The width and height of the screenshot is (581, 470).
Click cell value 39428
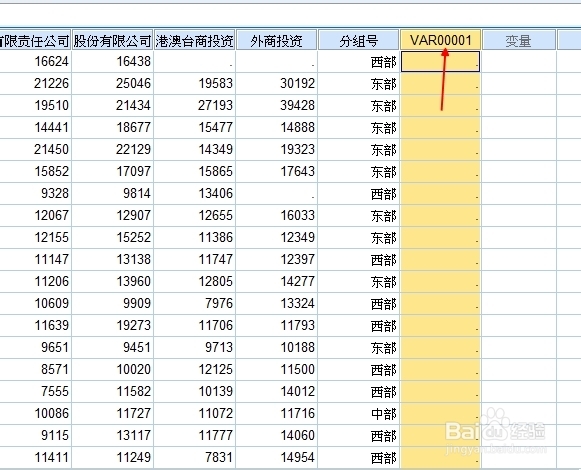click(298, 105)
